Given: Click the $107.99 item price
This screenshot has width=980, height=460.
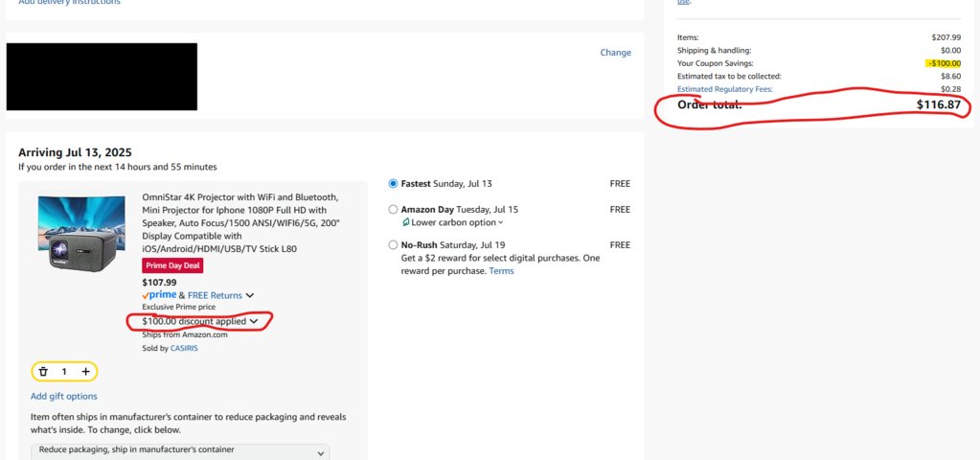Looking at the screenshot, I should [x=159, y=283].
